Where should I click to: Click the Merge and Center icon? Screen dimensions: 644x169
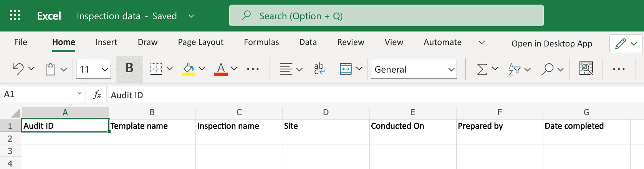coord(346,69)
